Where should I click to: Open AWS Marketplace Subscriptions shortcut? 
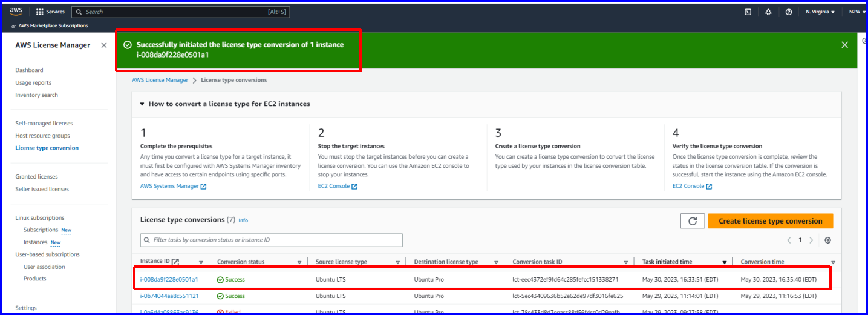pyautogui.click(x=49, y=26)
